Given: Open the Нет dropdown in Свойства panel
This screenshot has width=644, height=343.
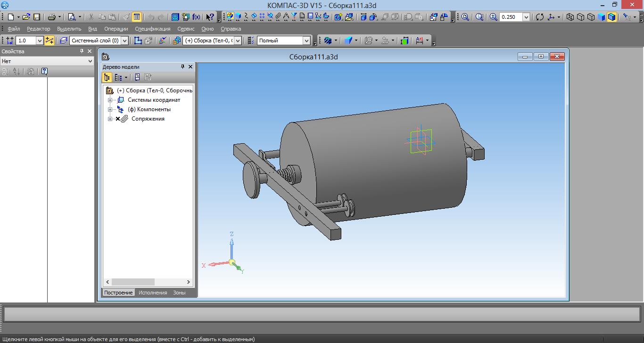Looking at the screenshot, I should tap(90, 61).
